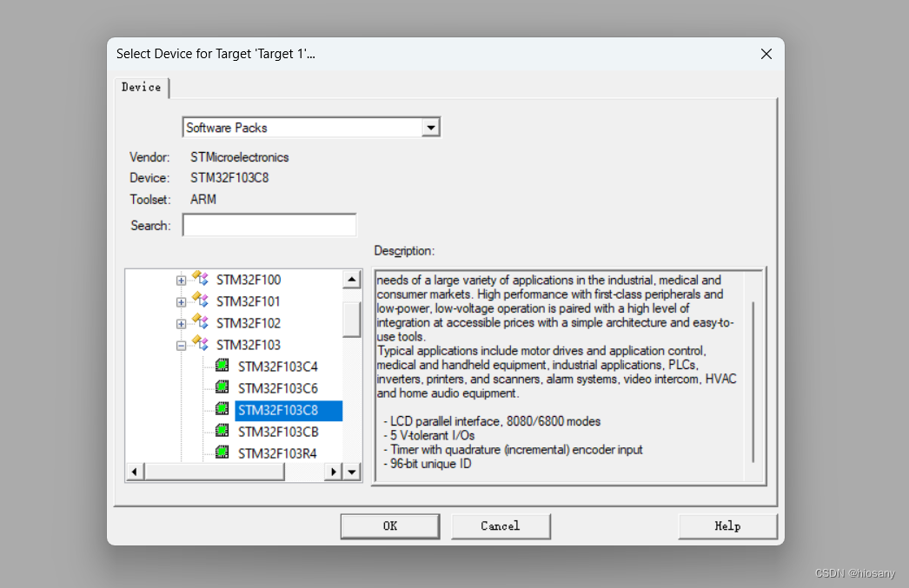This screenshot has height=588, width=909.
Task: Focus the Search input field
Action: pyautogui.click(x=269, y=225)
